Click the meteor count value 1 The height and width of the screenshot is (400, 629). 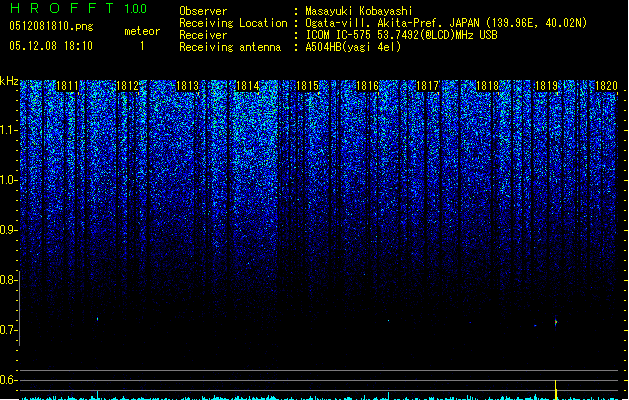pyautogui.click(x=142, y=46)
